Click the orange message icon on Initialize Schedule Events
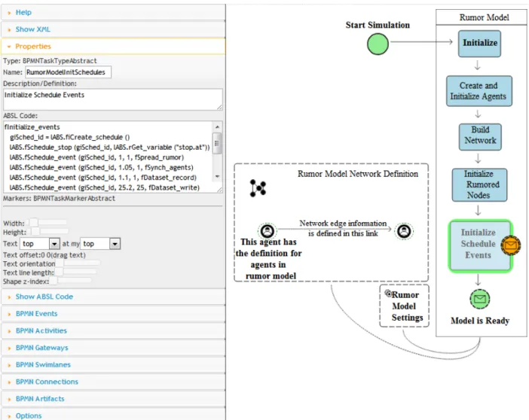Image resolution: width=529 pixels, height=420 pixels. [510, 245]
